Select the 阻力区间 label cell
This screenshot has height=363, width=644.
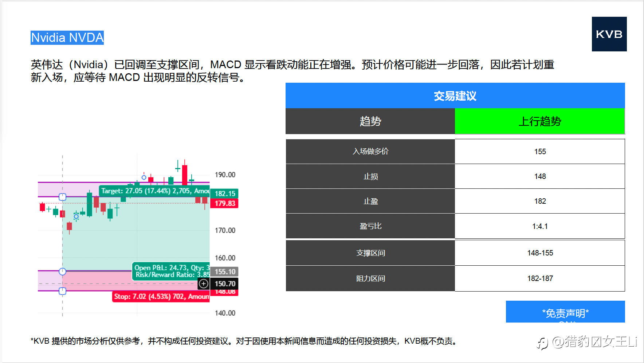370,278
